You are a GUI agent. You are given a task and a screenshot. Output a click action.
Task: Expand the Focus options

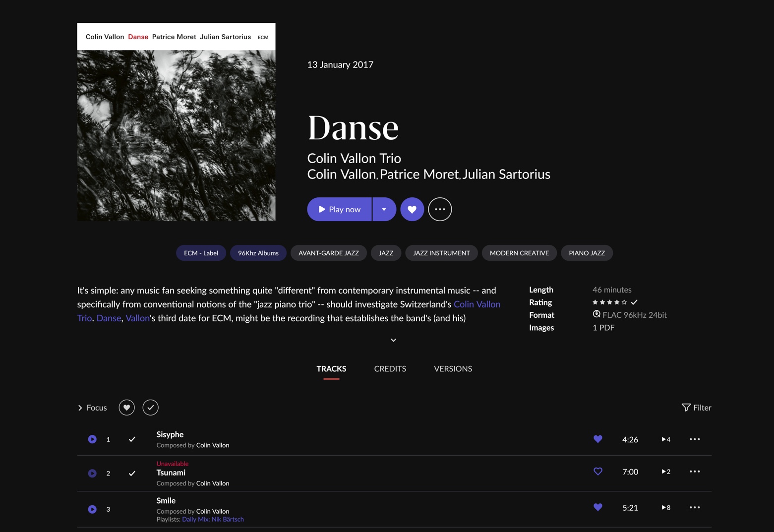coord(92,408)
